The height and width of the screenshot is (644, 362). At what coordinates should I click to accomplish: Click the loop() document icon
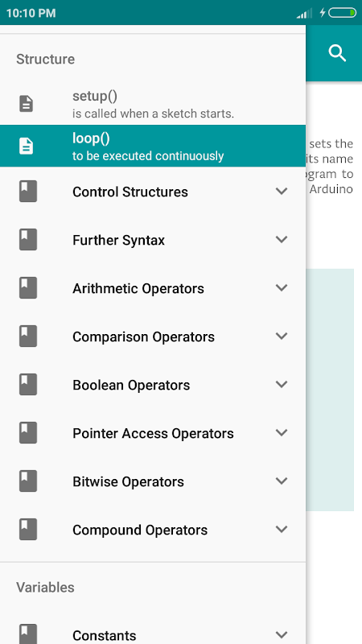tap(27, 146)
